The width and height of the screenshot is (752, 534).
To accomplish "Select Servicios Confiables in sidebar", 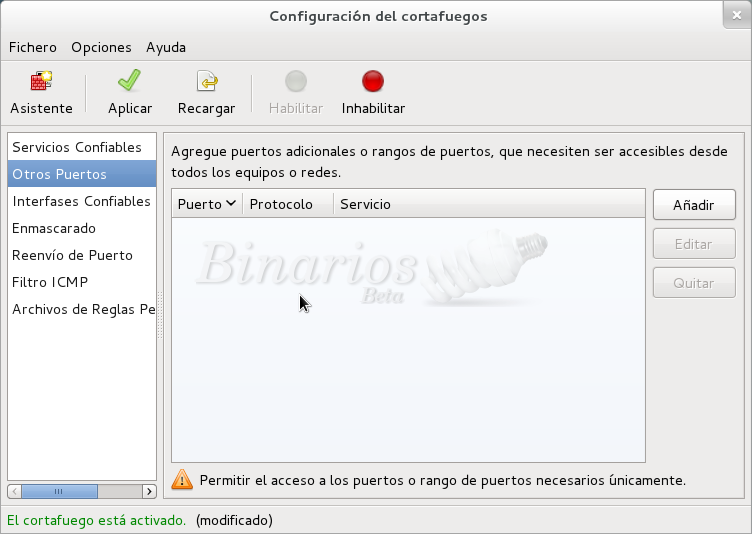I will point(77,147).
